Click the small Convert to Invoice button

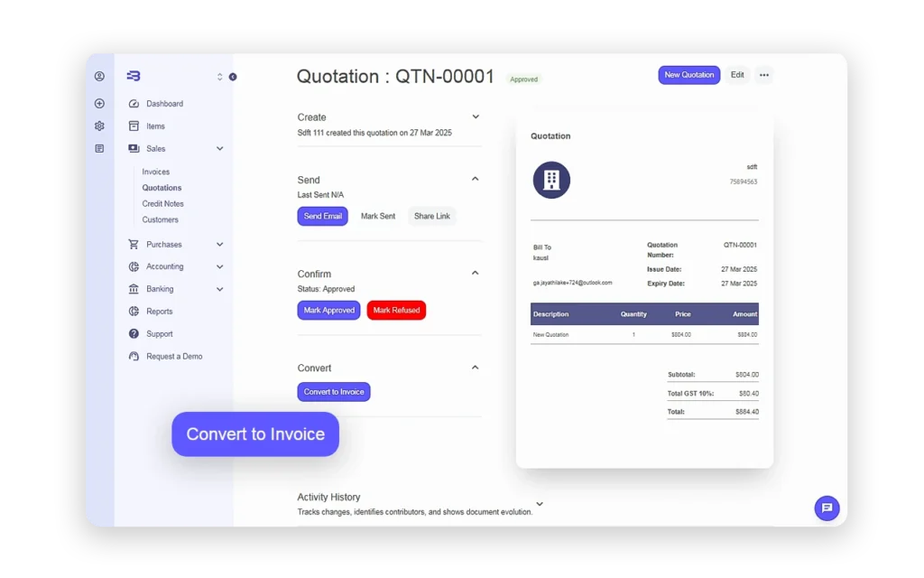[x=334, y=392]
